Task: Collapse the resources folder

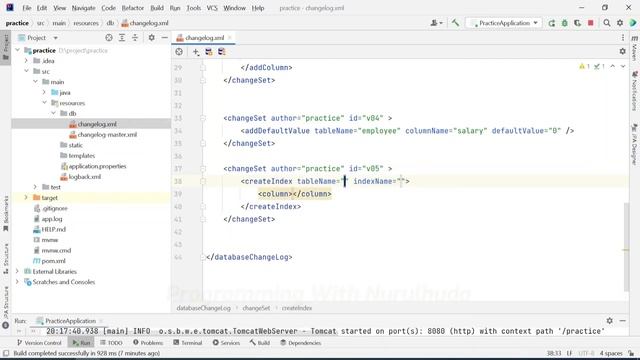Action: [x=44, y=103]
